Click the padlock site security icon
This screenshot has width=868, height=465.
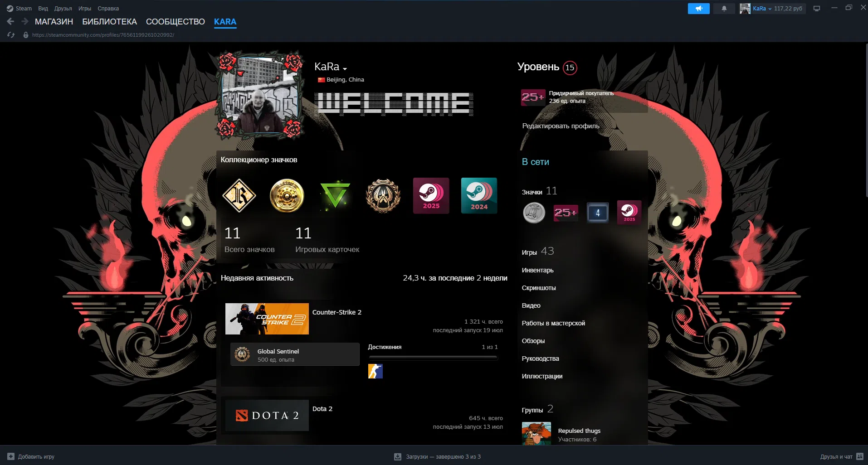pos(26,35)
